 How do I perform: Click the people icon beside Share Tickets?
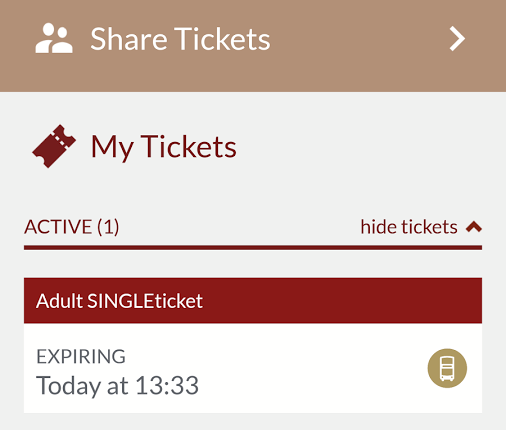pyautogui.click(x=54, y=38)
